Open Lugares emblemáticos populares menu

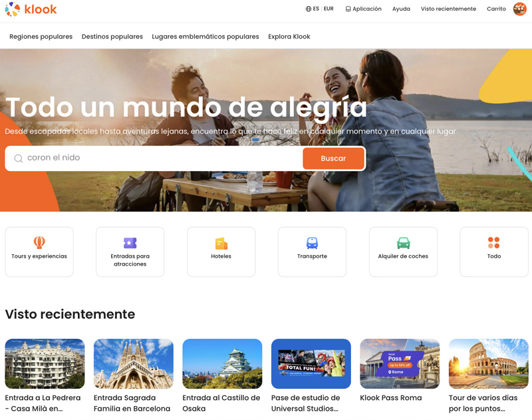(205, 37)
